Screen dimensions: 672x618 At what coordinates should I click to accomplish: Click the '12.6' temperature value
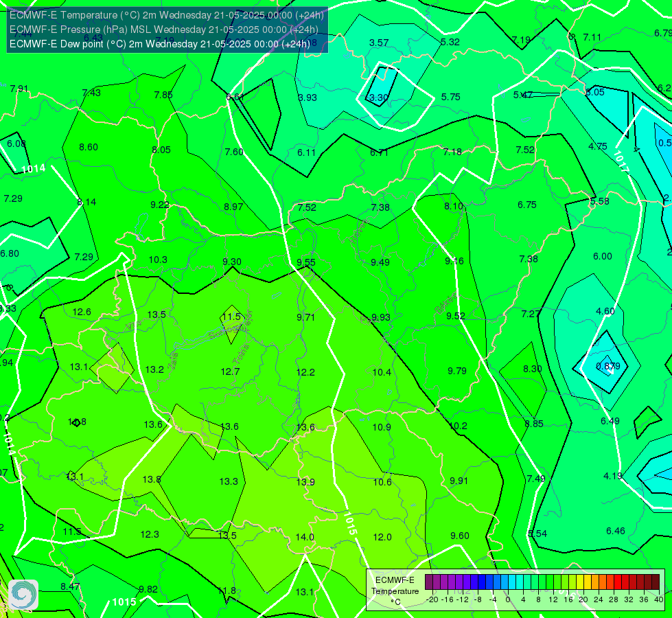coord(82,312)
